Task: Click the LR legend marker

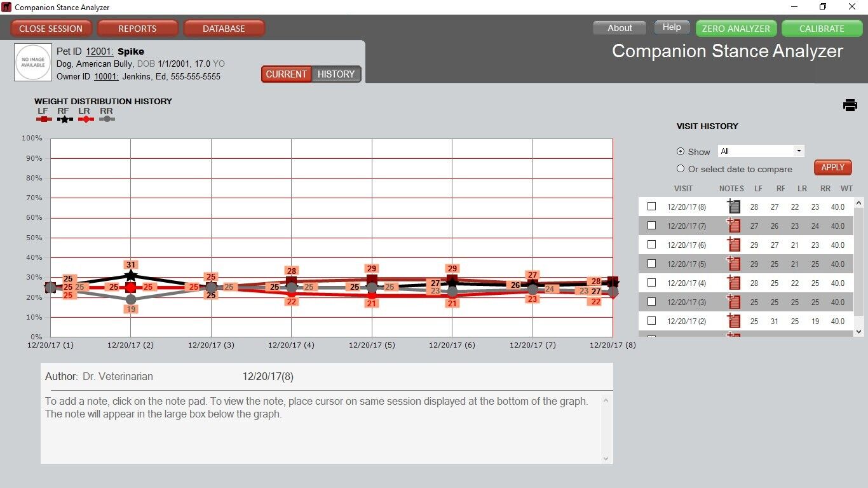Action: click(x=85, y=119)
